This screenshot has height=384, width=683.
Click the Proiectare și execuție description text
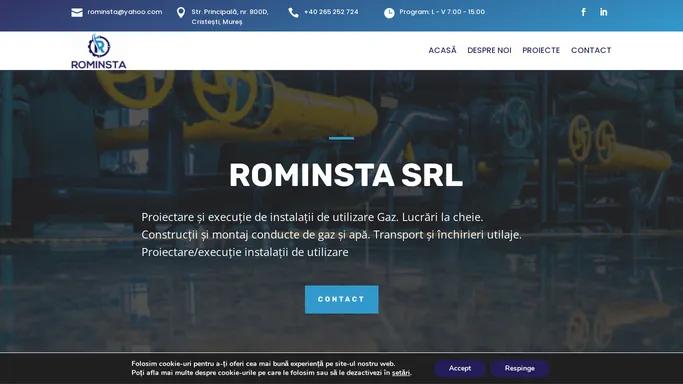(312, 217)
